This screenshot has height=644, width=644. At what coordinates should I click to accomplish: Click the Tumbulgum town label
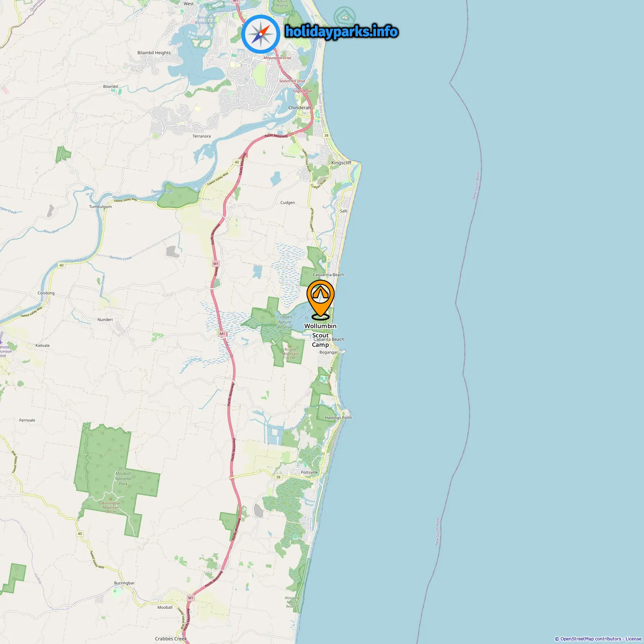[100, 207]
